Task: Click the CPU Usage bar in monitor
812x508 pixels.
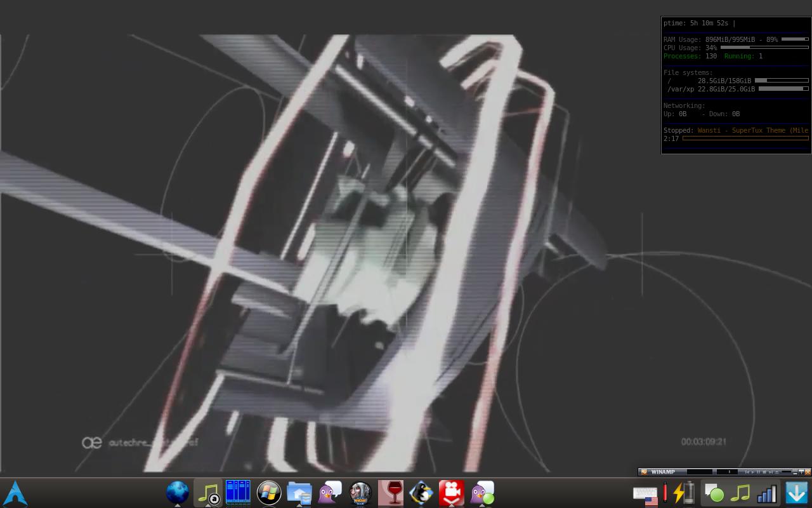Action: 764,48
